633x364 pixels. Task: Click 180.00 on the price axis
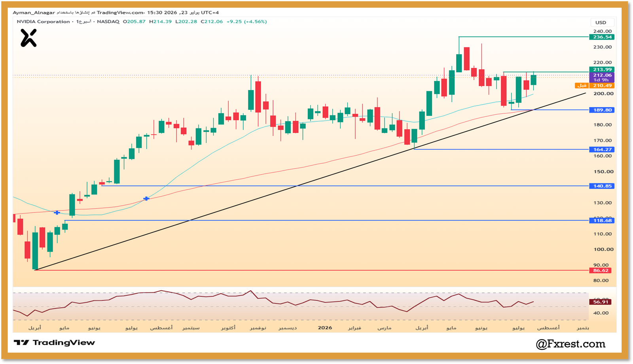[x=603, y=125]
